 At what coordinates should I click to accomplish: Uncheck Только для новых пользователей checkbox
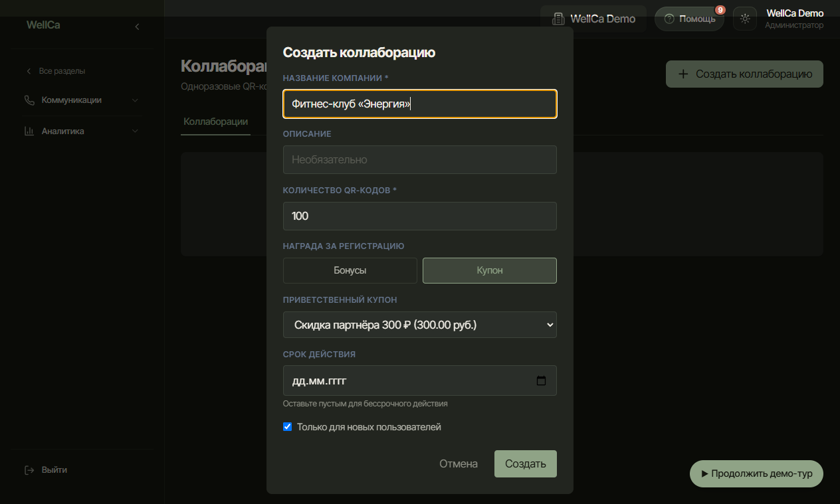(x=288, y=427)
